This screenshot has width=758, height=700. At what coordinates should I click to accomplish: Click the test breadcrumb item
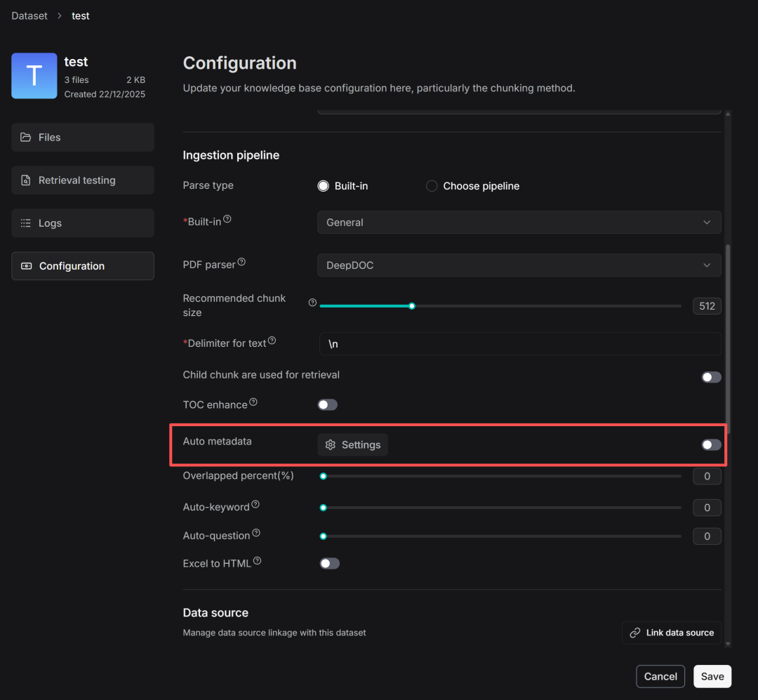click(x=81, y=16)
